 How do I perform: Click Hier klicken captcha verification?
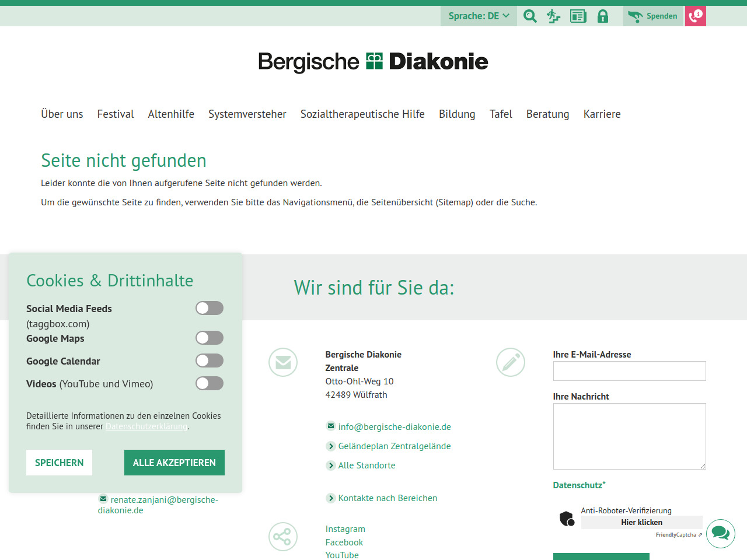click(641, 522)
